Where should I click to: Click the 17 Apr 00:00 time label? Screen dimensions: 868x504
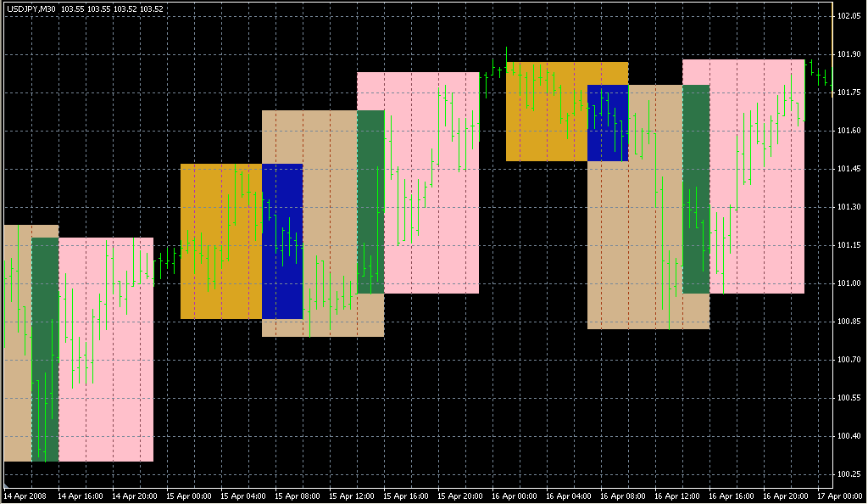click(840, 496)
